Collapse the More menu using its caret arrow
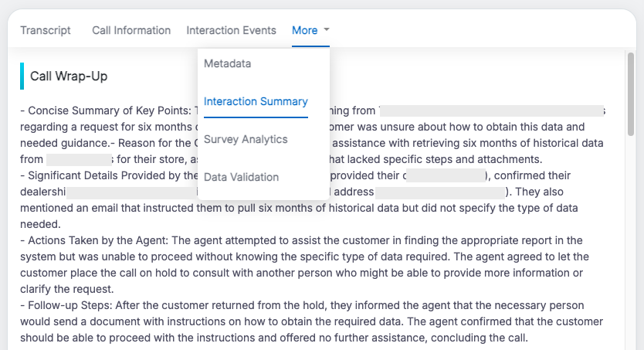 pyautogui.click(x=327, y=30)
